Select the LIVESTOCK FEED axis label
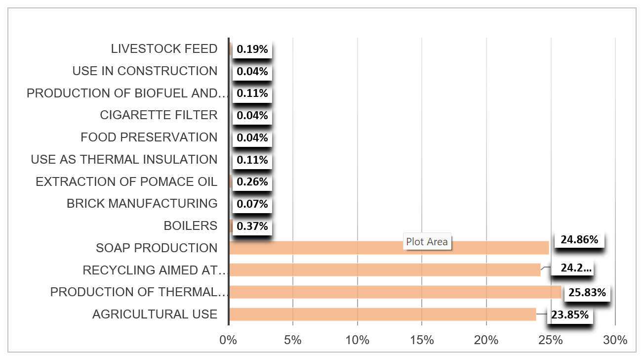 tap(164, 49)
